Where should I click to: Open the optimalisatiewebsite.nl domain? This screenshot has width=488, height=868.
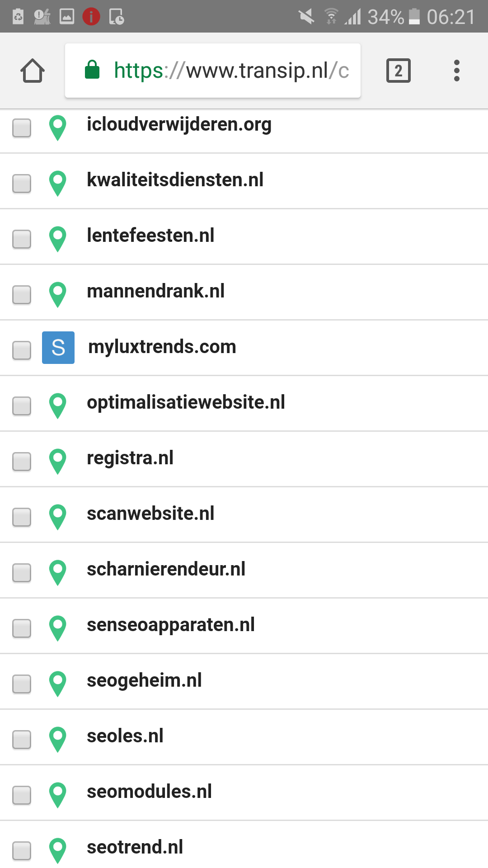[186, 403]
